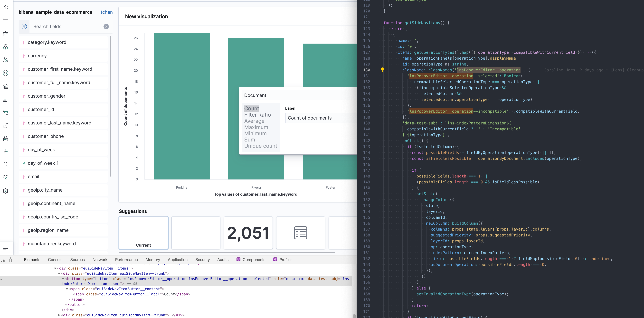This screenshot has width=644, height=318.
Task: Open the React Components tab
Action: pos(251,260)
